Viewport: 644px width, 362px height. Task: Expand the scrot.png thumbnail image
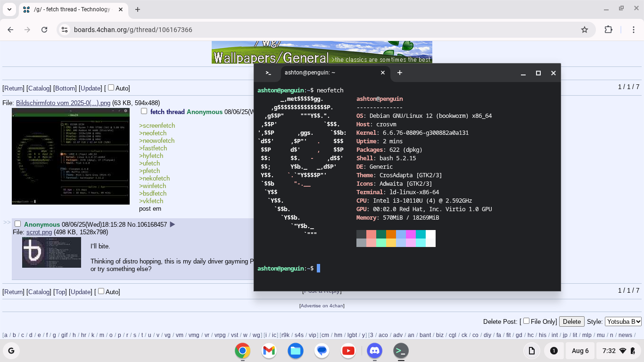(x=52, y=252)
